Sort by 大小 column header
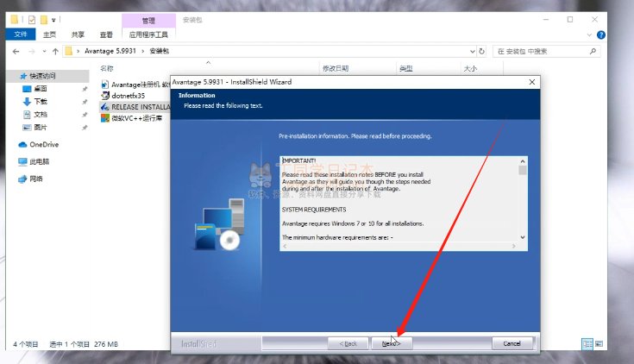The width and height of the screenshot is (634, 364). click(470, 68)
